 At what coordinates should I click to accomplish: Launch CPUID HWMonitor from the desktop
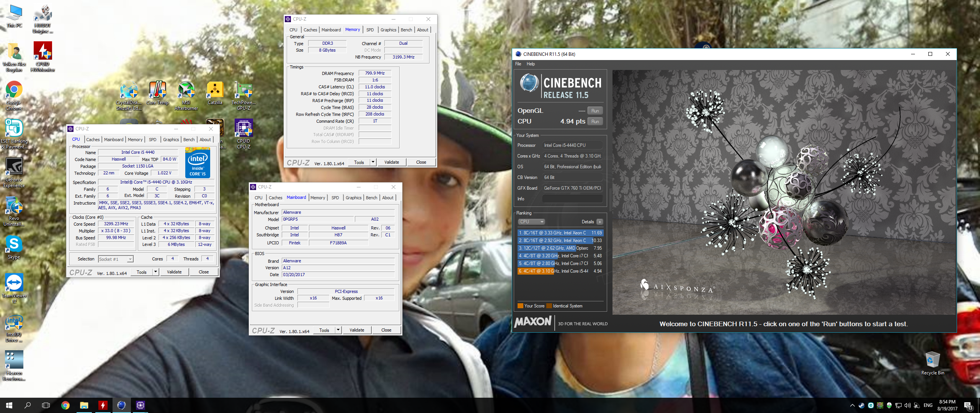(x=43, y=57)
